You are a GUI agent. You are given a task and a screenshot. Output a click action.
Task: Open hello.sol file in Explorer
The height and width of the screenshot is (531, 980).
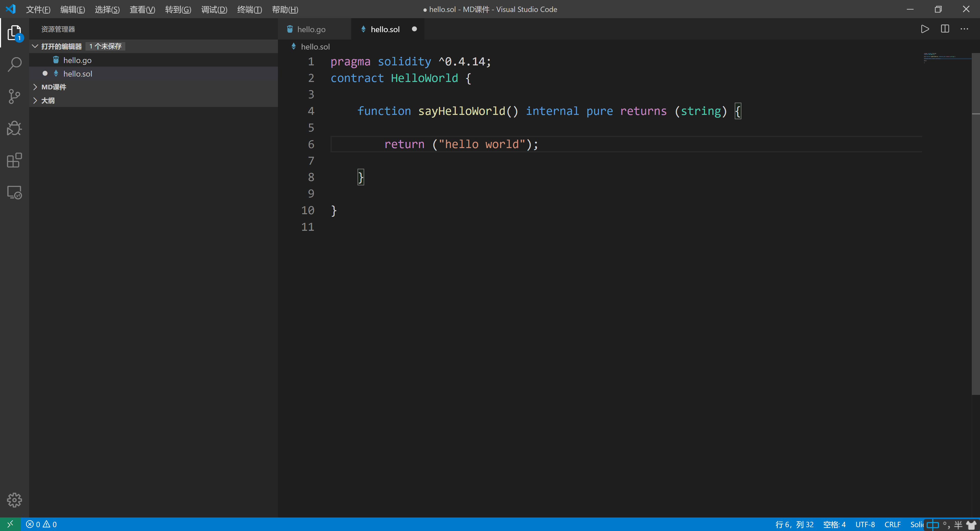point(78,73)
